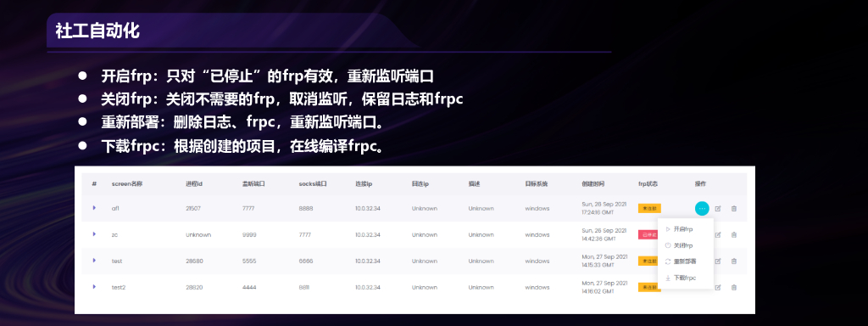868x326 pixels.
Task: Click the 操作 column header
Action: (700, 183)
